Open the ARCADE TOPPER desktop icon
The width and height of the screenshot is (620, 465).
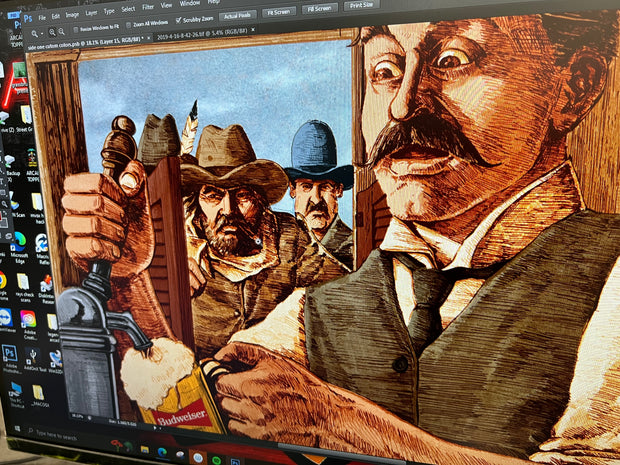(32, 164)
